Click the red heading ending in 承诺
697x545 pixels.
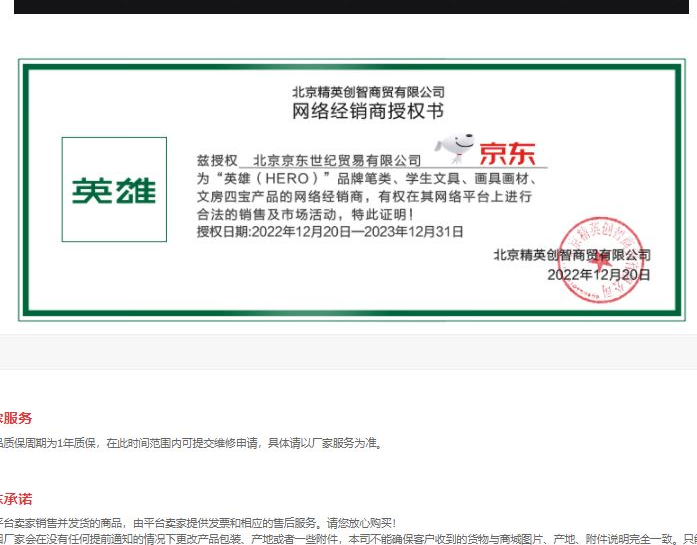[x=16, y=499]
